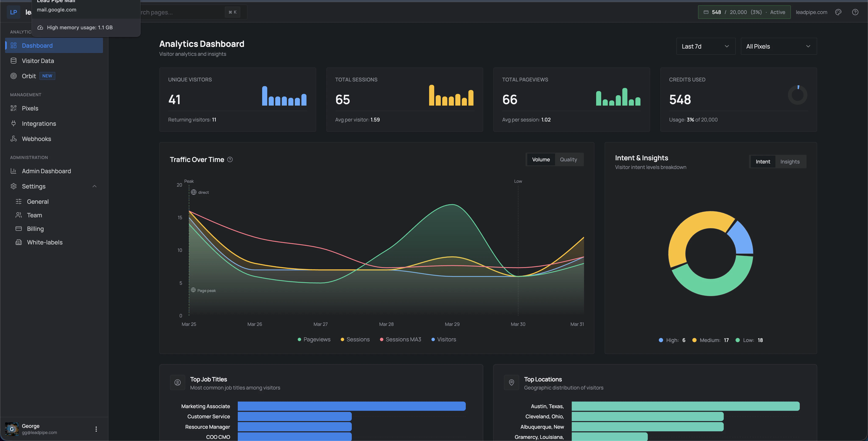
Task: Open the Last 7d date range dropdown
Action: [706, 46]
